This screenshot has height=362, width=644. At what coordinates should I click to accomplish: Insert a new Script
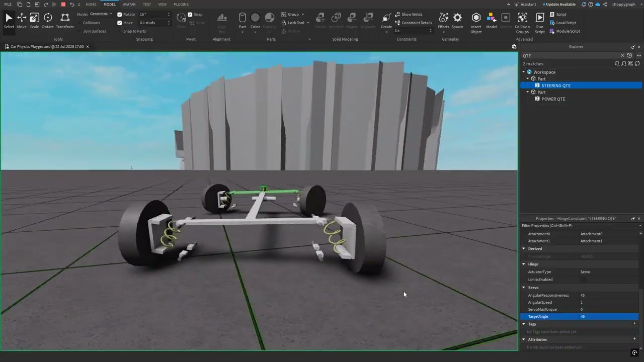coord(558,15)
